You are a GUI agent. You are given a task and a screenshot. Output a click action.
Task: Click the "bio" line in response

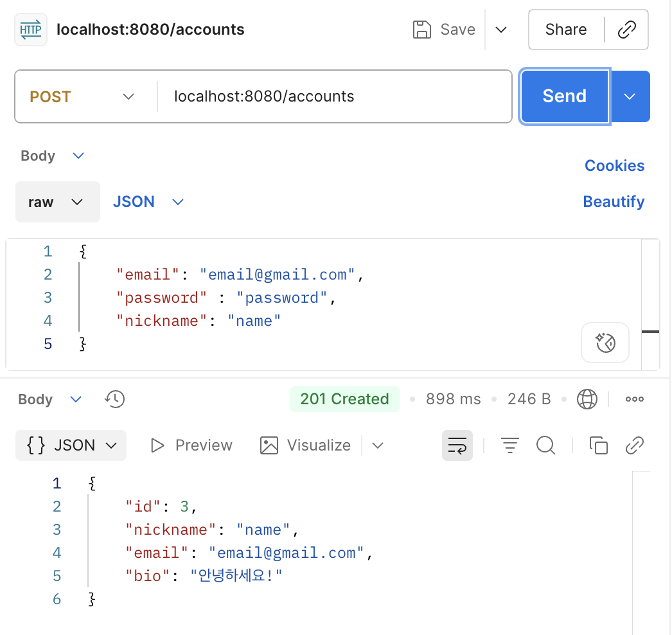[204, 576]
